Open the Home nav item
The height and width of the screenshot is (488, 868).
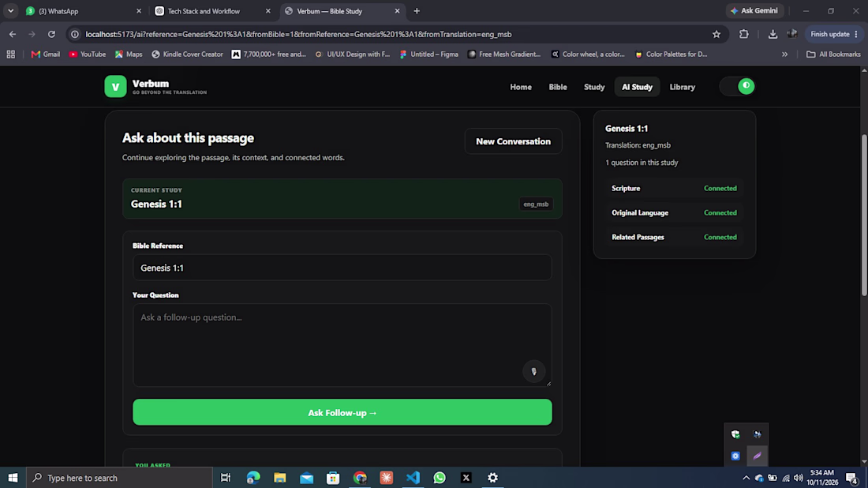pos(520,87)
